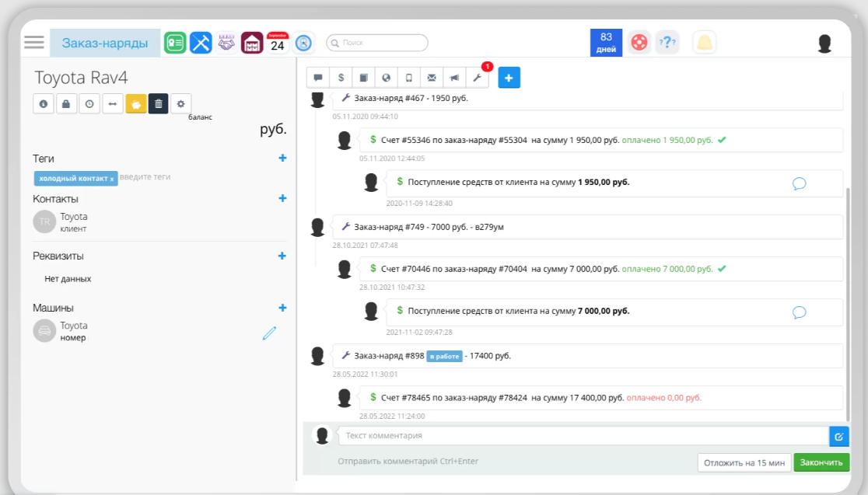Remove the холодный контакт tag

(x=112, y=179)
